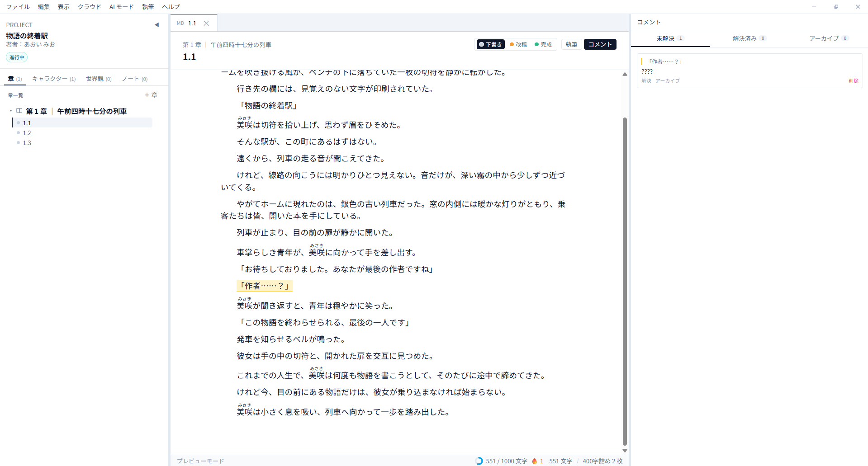
Task: Archive the comment via アーカイブ link
Action: (668, 81)
